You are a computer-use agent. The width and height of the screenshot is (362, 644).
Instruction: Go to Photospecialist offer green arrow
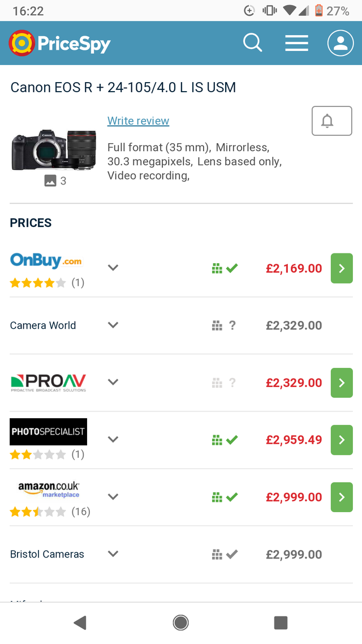coord(342,440)
